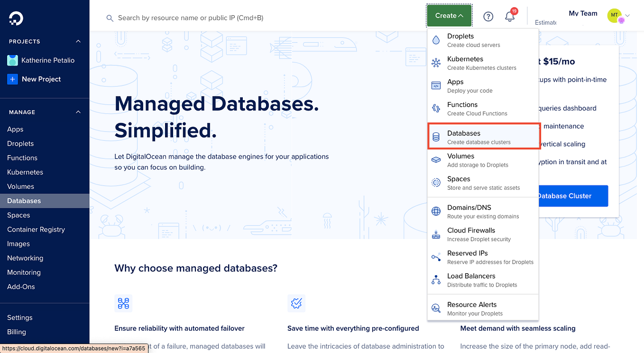
Task: Collapse the MANAGE section chevron
Action: tap(78, 112)
